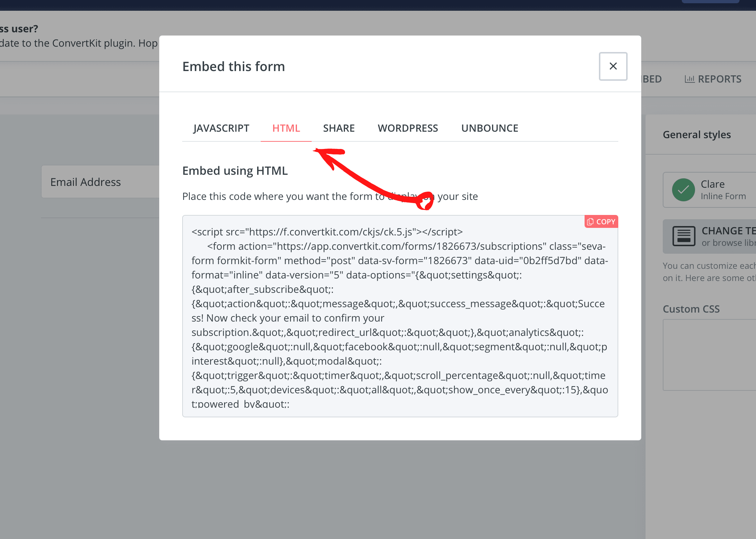
Task: Select the Clare Inline Form template card
Action: [x=709, y=190]
